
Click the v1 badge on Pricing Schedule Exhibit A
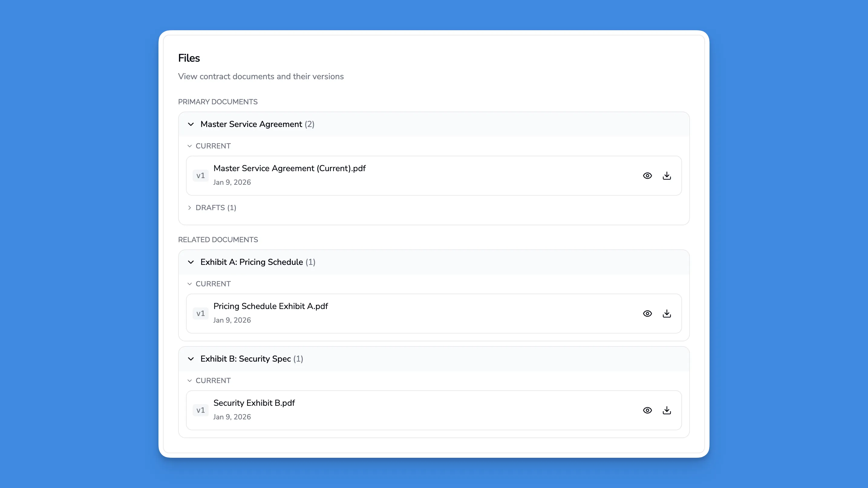(x=201, y=313)
